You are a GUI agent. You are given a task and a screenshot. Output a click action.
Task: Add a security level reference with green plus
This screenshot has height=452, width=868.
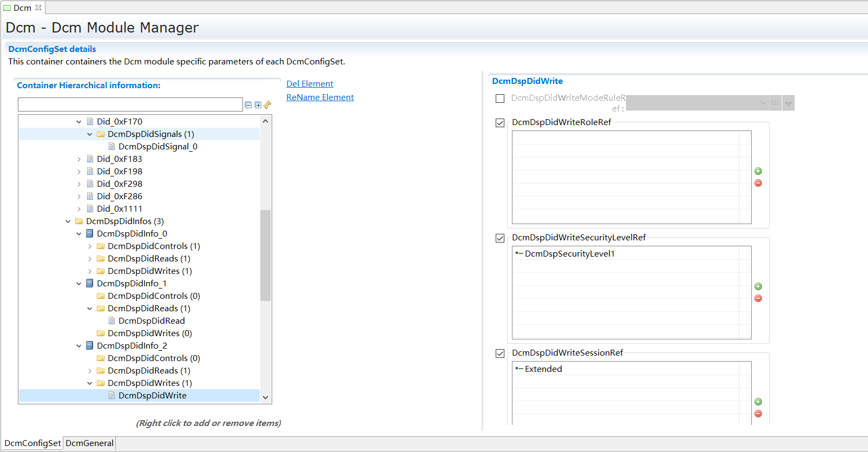click(x=758, y=286)
